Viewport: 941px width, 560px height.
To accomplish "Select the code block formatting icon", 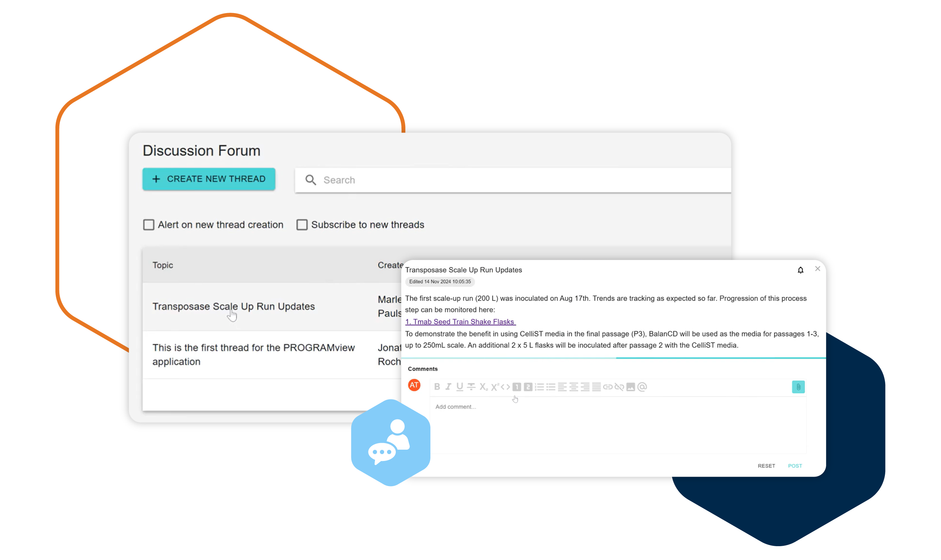I will pyautogui.click(x=507, y=387).
